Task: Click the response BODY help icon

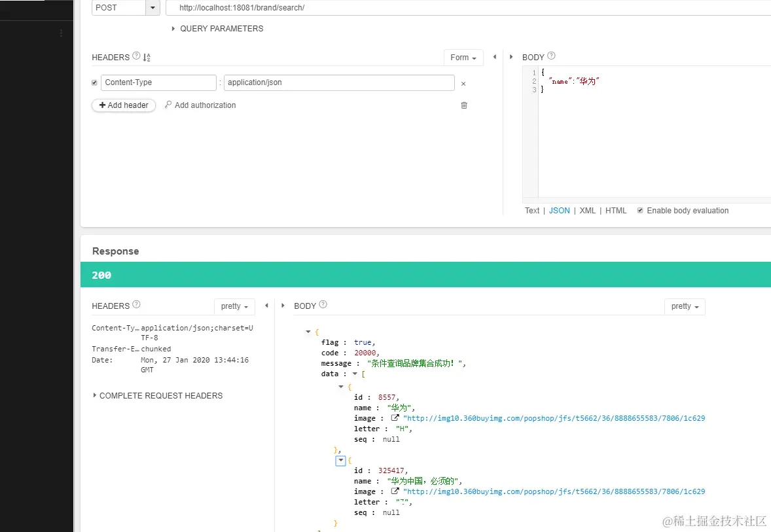Action: coord(323,304)
